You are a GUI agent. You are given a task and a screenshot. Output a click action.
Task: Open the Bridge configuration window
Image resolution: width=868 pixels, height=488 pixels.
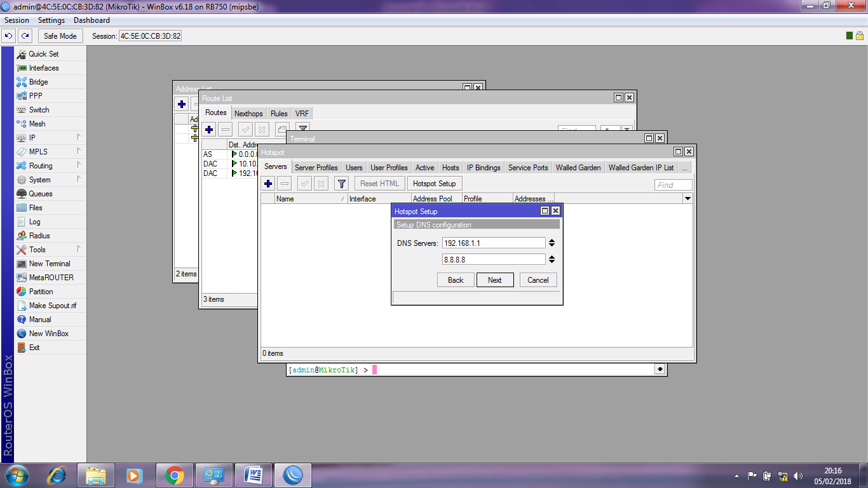37,81
